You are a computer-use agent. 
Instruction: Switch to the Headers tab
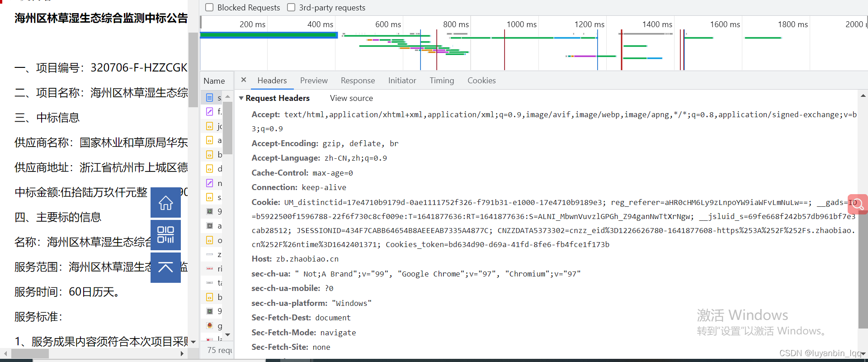pos(272,81)
